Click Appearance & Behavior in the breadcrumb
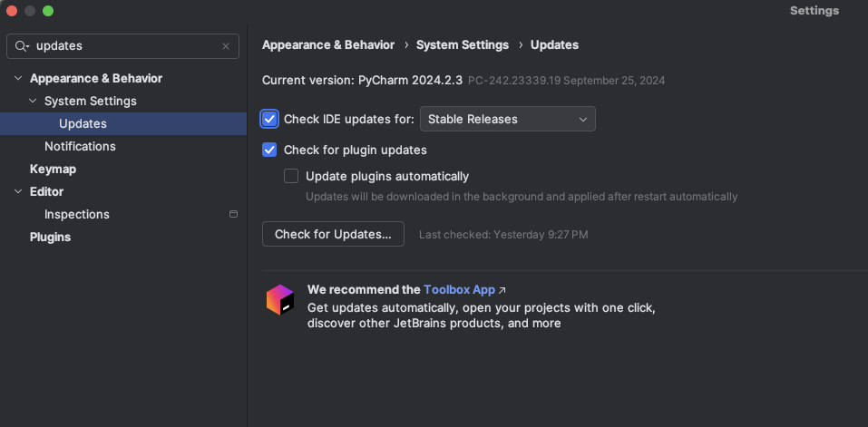The height and width of the screenshot is (427, 868). [328, 44]
